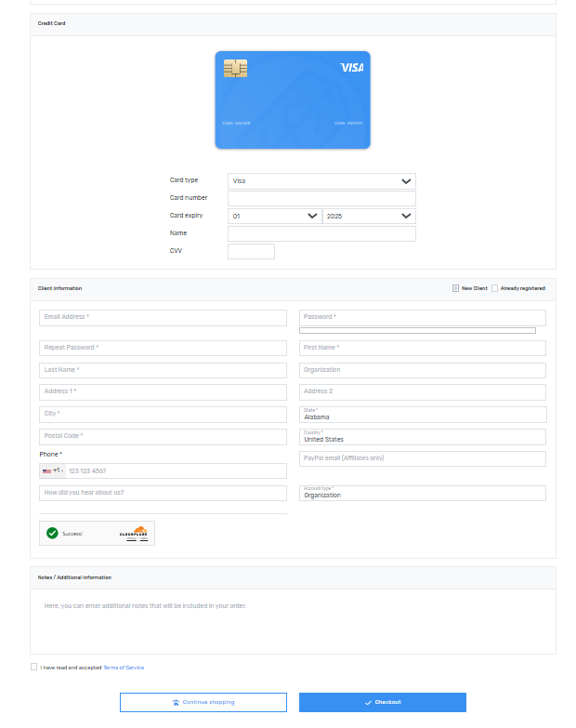This screenshot has width=576, height=728.
Task: Open the phone country code flag selector
Action: coord(52,470)
